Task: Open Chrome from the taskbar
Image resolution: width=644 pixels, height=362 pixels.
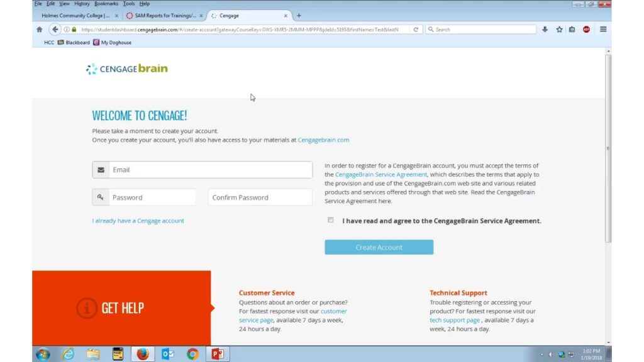Action: (x=192, y=354)
